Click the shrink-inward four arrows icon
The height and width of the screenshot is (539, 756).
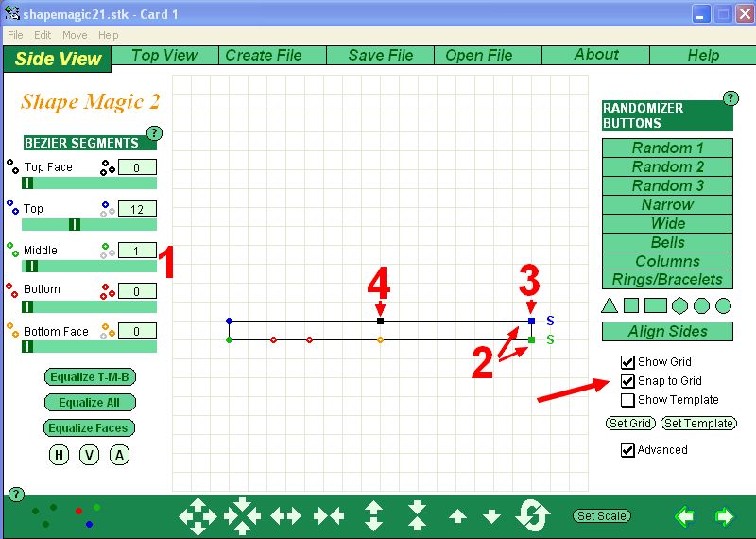coord(242,516)
